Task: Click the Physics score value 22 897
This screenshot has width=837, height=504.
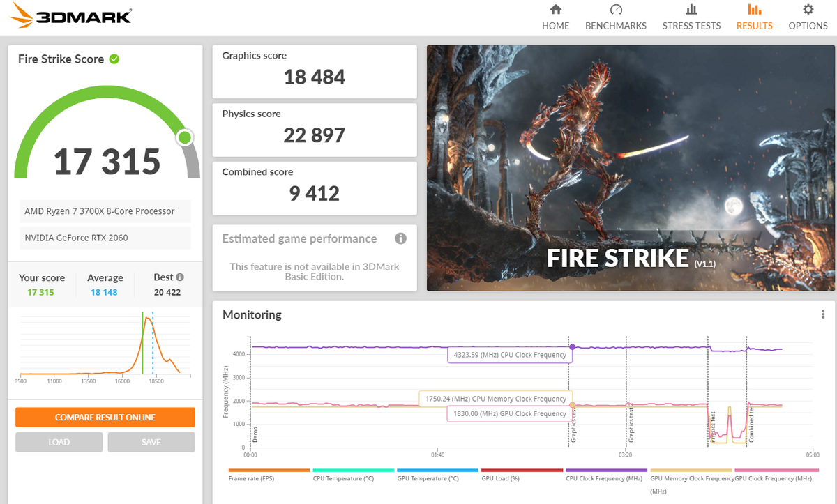Action: (x=315, y=135)
